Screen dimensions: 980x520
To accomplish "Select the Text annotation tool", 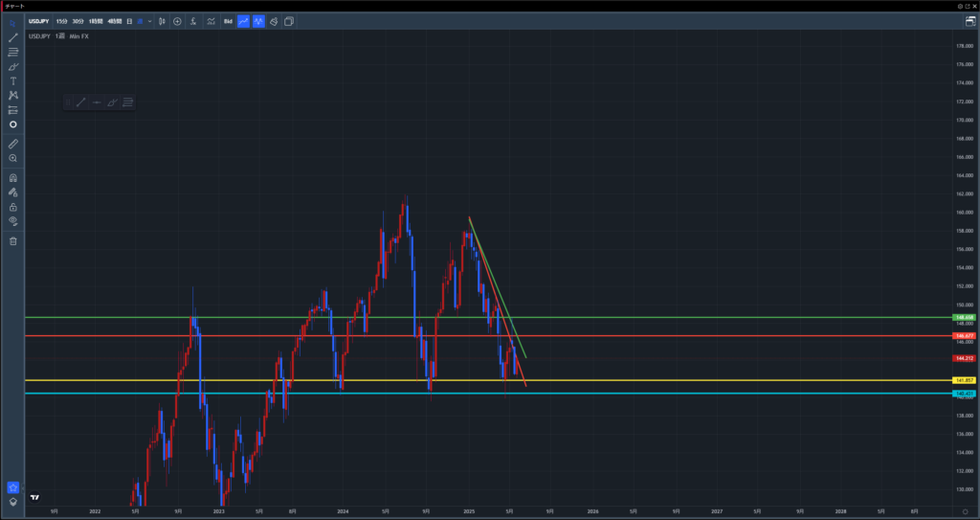I will [x=12, y=80].
